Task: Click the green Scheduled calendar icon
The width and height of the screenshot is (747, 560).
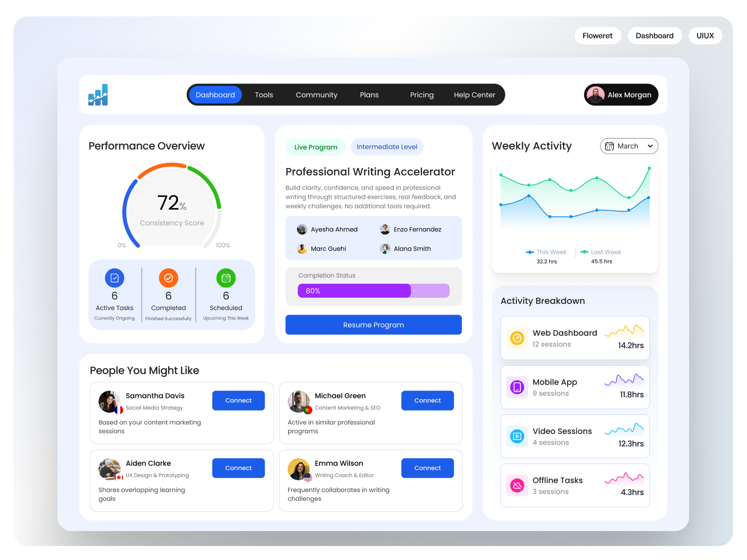Action: [226, 278]
